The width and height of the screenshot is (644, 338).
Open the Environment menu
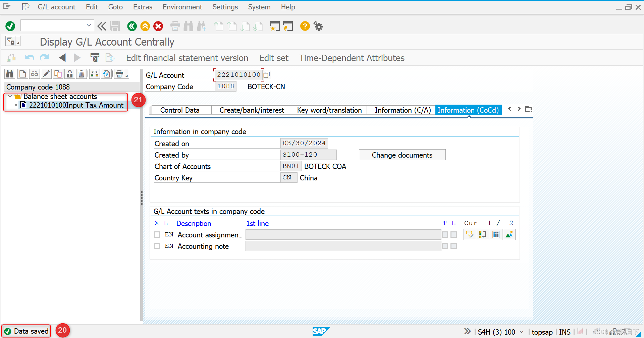pyautogui.click(x=182, y=7)
